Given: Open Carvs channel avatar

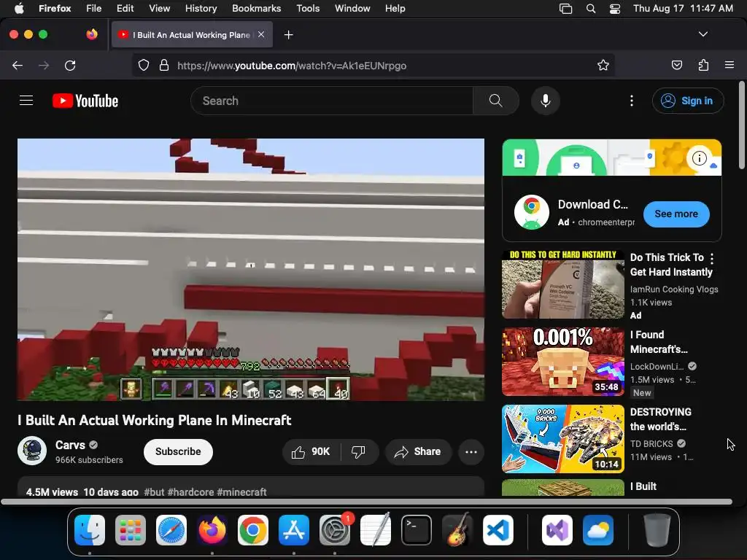Looking at the screenshot, I should (x=32, y=451).
